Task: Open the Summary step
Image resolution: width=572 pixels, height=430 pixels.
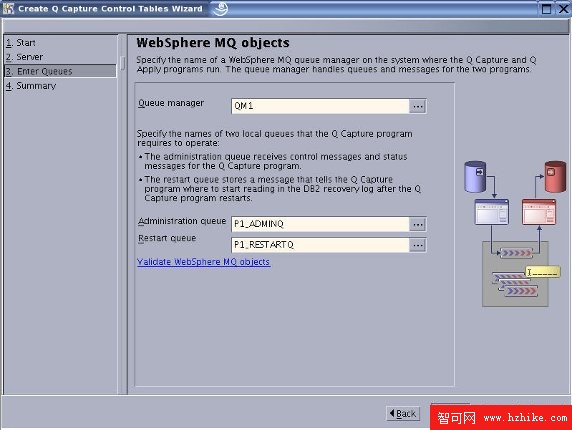Action: (x=31, y=86)
